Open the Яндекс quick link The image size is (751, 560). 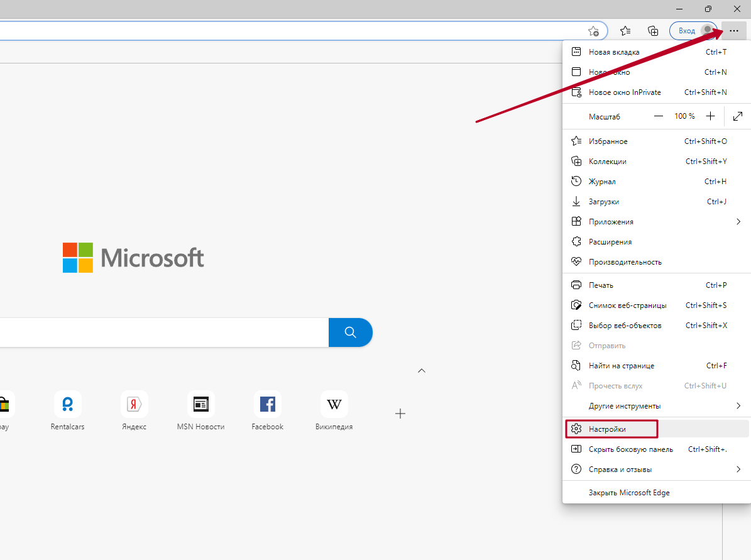pyautogui.click(x=134, y=411)
